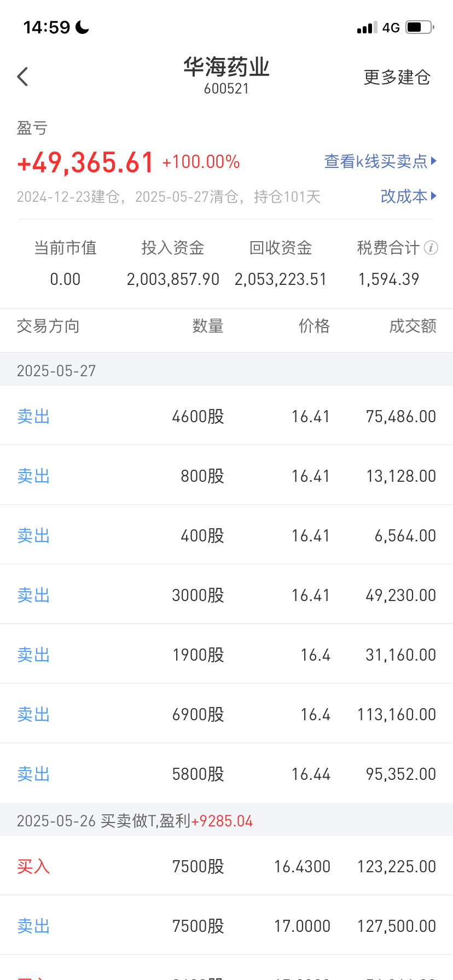453x980 pixels.
Task: Tap amount 13,128.00
Action: coord(401,476)
